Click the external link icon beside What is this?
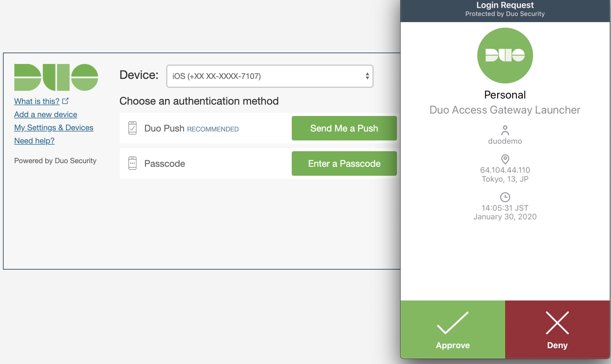Viewport: 611px width, 364px height. click(x=65, y=101)
